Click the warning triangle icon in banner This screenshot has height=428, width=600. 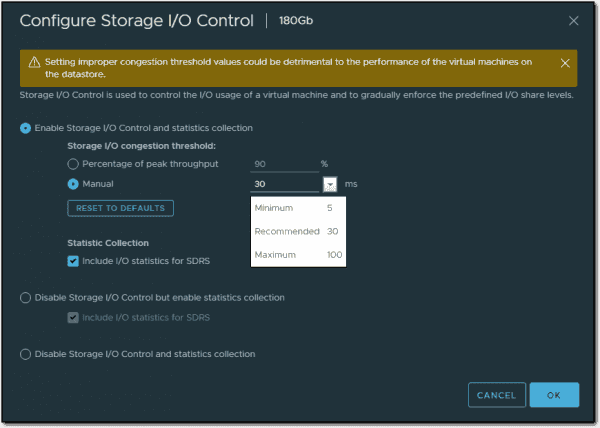[34, 62]
